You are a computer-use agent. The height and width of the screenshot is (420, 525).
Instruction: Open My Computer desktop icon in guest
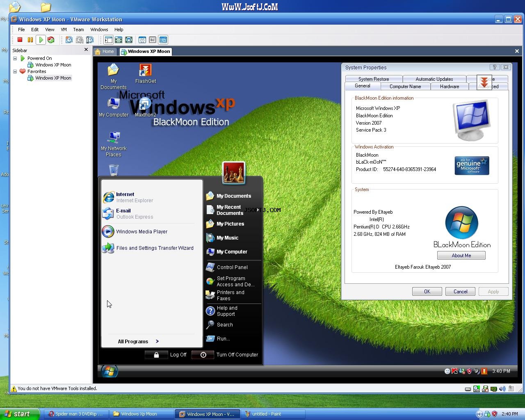[x=114, y=107]
